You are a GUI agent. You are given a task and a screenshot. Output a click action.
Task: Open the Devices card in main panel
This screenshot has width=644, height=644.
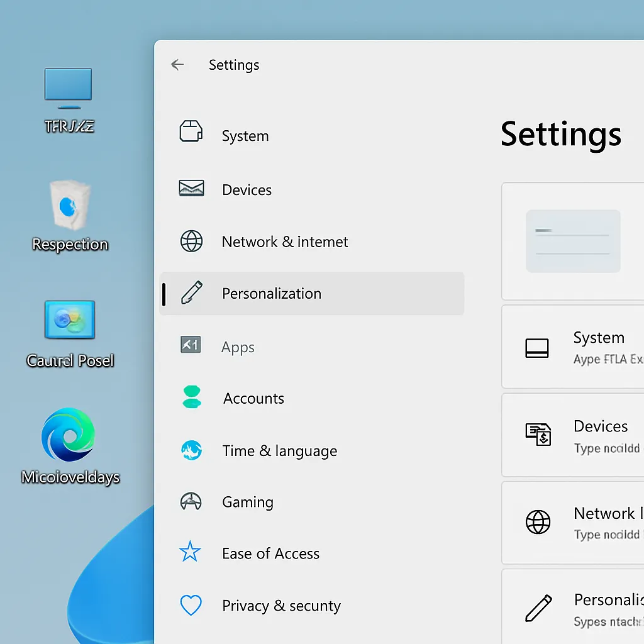coord(572,435)
